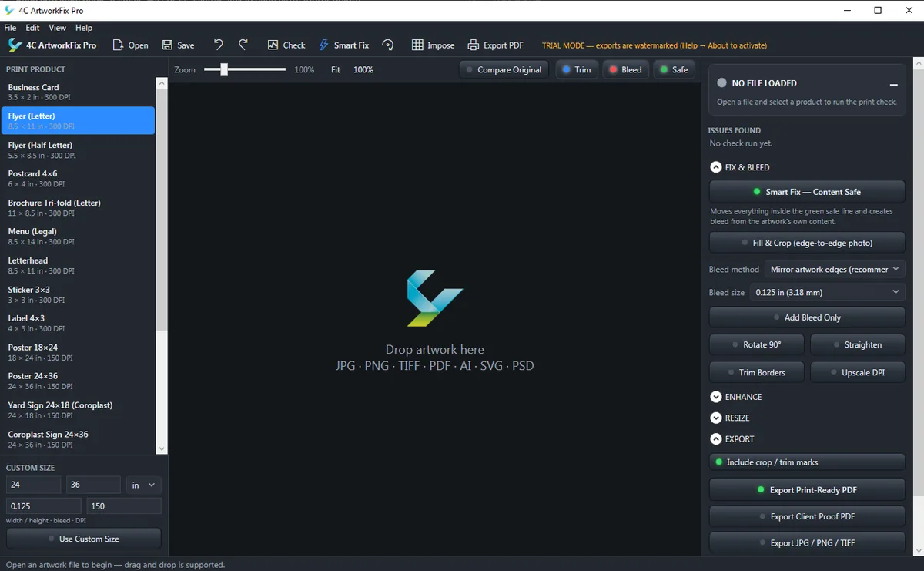Toggle Include crop / trim marks
Viewport: 924px width, 571px height.
806,462
